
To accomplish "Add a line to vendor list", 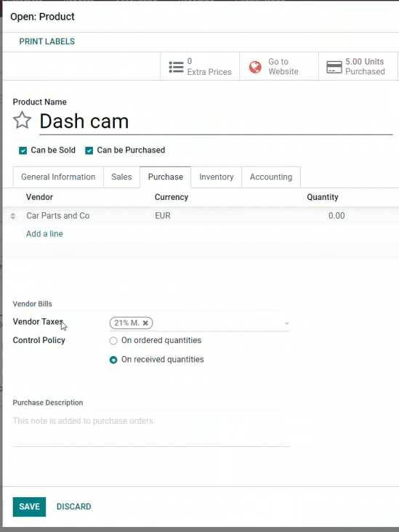I will click(44, 234).
